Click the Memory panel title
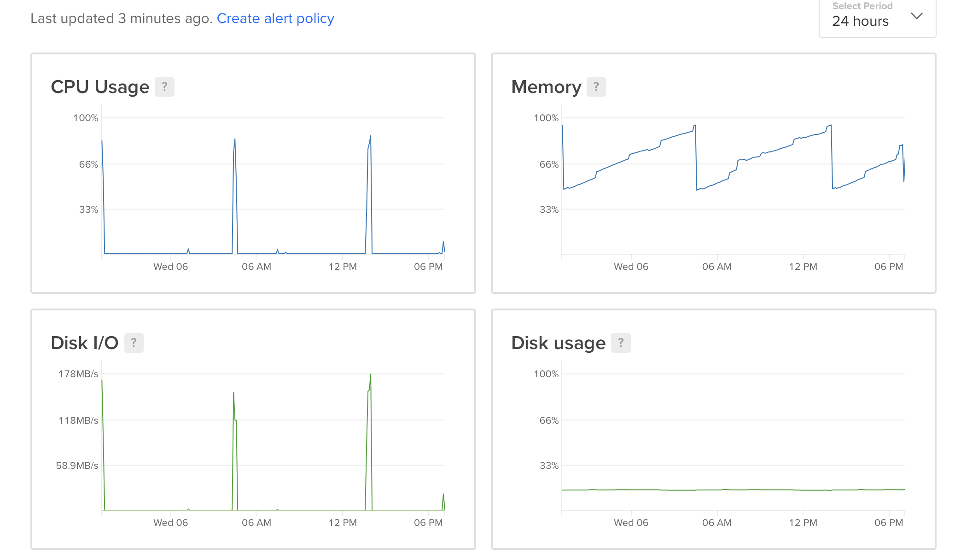The width and height of the screenshot is (955, 560). tap(546, 87)
